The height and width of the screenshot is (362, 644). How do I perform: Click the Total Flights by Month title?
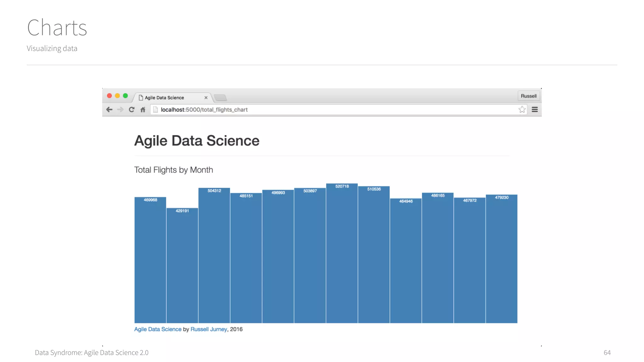(174, 170)
